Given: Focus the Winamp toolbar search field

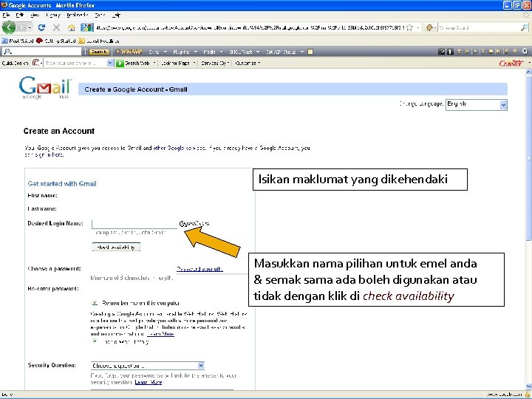Looking at the screenshot, I should tap(41, 52).
